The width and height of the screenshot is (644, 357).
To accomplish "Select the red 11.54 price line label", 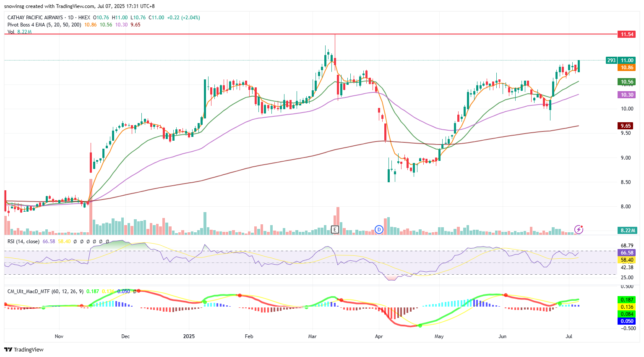I will click(x=627, y=34).
